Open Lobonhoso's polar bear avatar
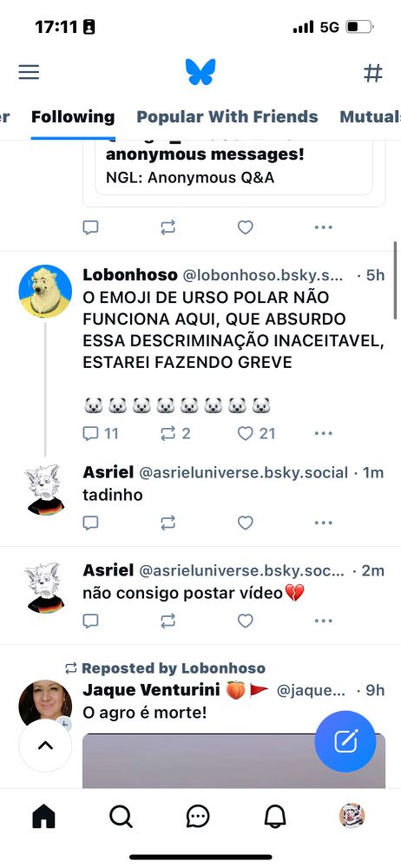The image size is (401, 868). (45, 291)
